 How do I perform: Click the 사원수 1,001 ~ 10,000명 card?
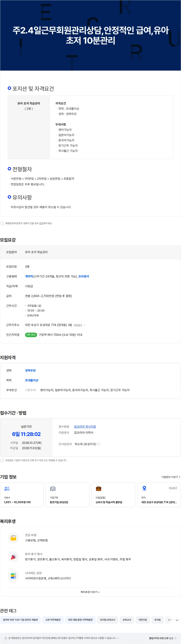(22, 495)
